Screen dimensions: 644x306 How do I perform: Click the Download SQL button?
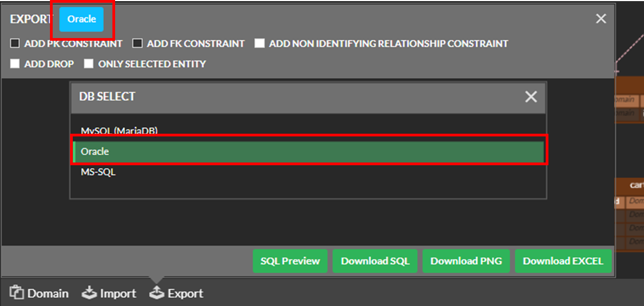click(x=375, y=261)
